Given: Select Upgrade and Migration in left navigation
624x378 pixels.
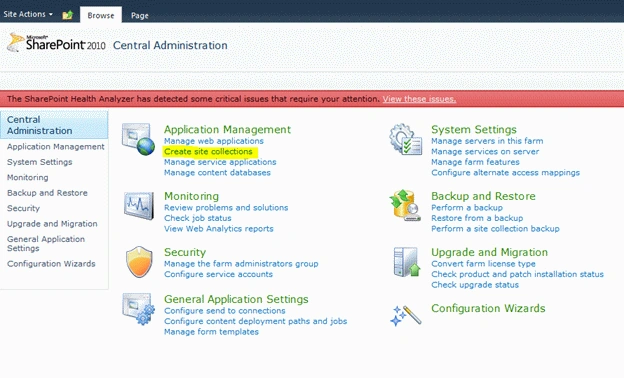Looking at the screenshot, I should click(52, 224).
